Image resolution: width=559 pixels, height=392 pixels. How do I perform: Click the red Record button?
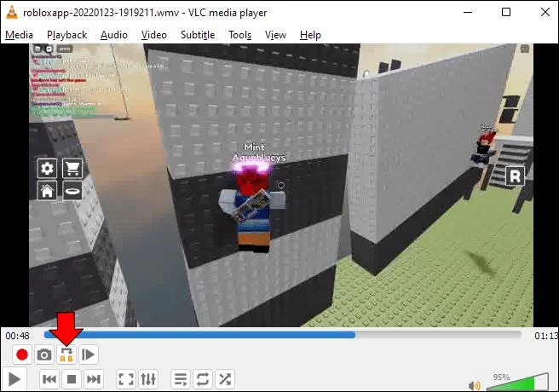22,355
